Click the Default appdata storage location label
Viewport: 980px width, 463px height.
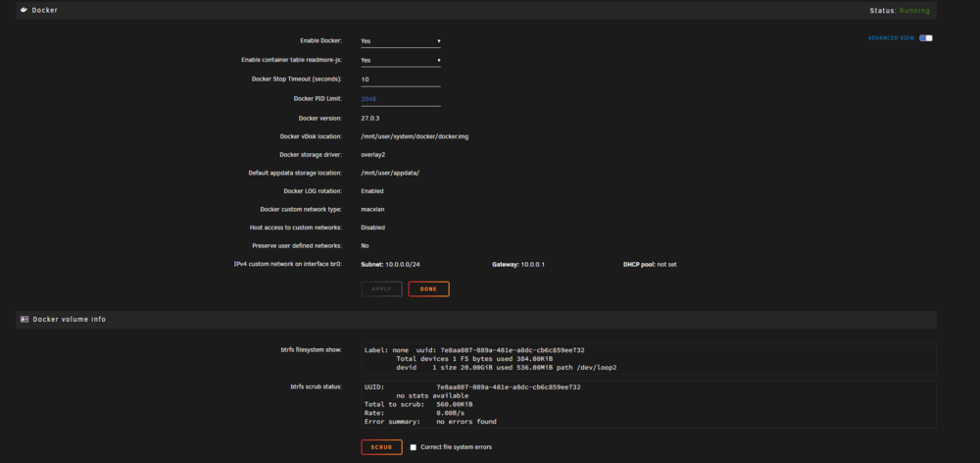(x=295, y=173)
